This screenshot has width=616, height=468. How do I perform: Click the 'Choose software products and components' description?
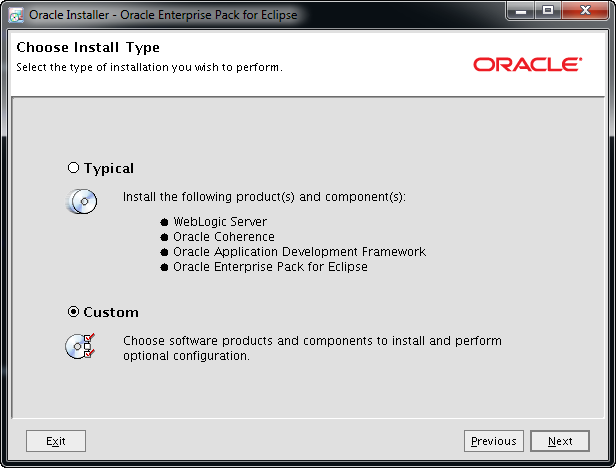(x=312, y=348)
